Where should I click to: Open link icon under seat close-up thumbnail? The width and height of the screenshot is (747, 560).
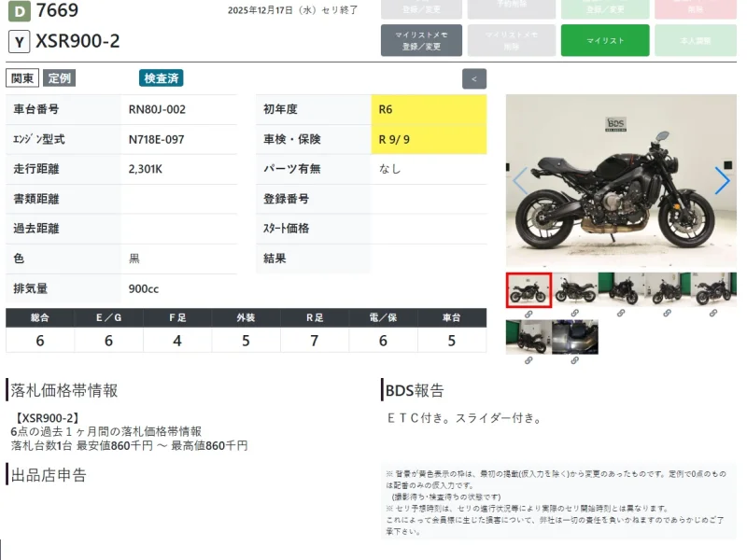[574, 360]
